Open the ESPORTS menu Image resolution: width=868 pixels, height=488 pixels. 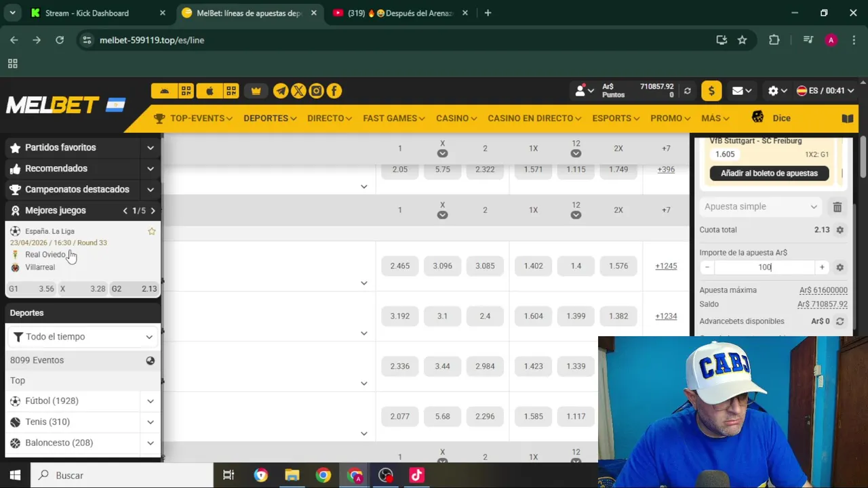point(616,118)
